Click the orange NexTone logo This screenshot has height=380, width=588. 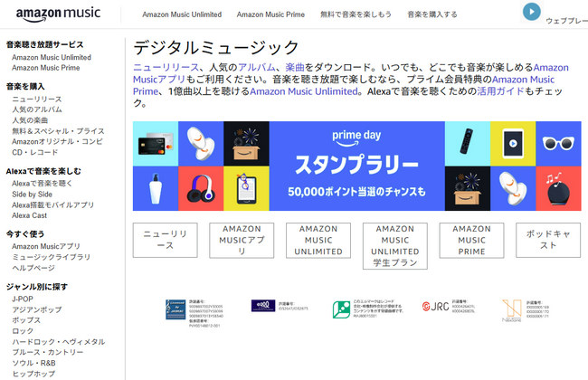click(512, 309)
